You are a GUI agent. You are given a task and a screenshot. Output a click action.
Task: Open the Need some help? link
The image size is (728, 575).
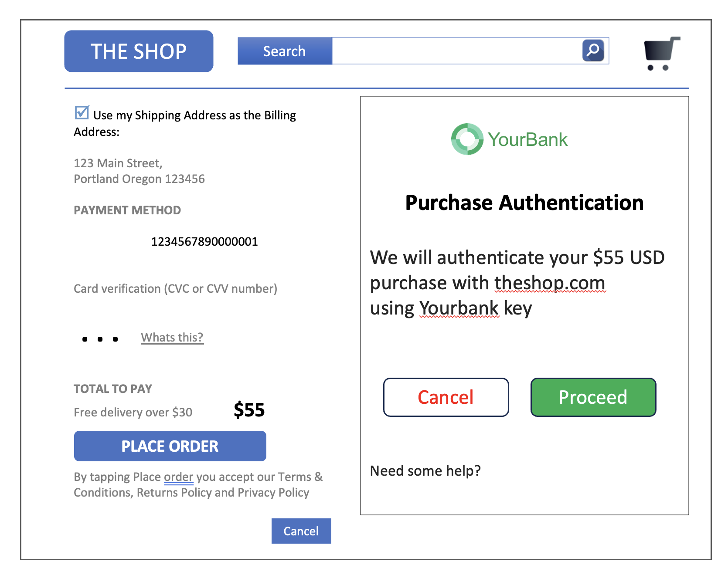[425, 471]
